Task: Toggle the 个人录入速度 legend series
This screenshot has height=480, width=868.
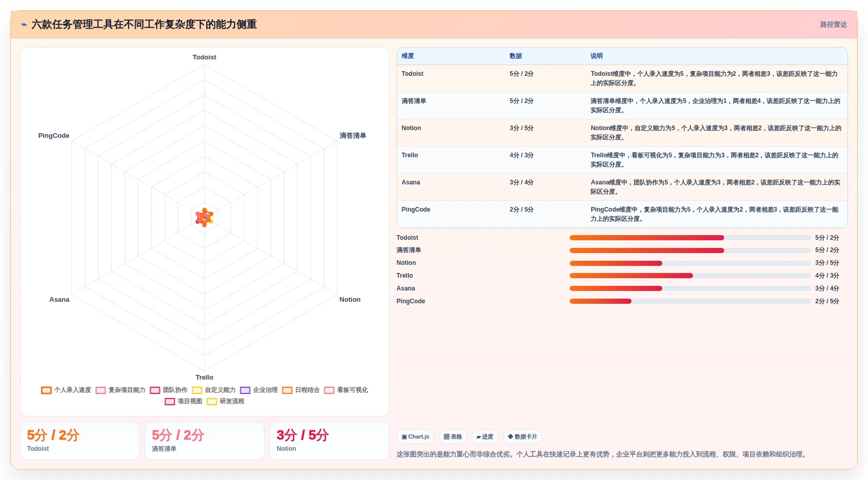Action: click(67, 390)
